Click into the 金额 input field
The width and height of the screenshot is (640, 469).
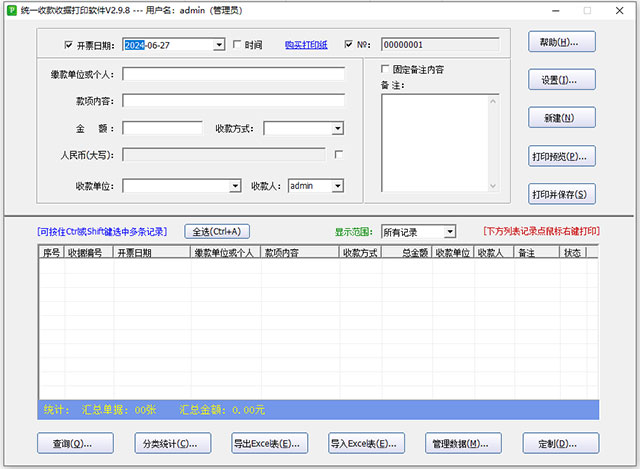[x=162, y=128]
